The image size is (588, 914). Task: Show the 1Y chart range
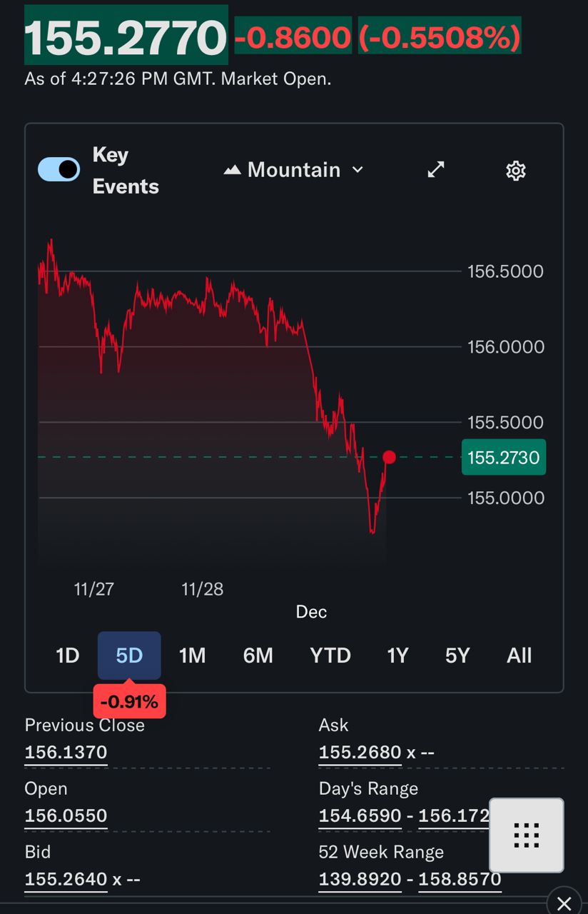(x=397, y=656)
